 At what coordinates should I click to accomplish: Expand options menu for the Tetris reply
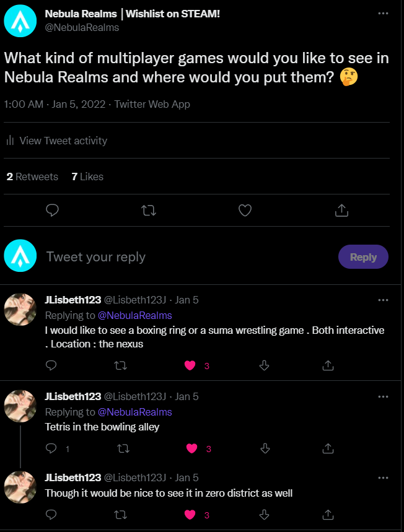384,396
